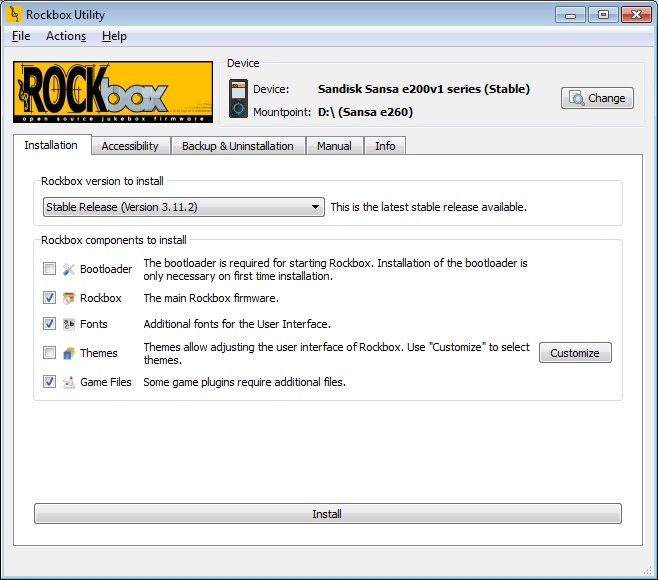Enable the Themes checkbox

[49, 353]
